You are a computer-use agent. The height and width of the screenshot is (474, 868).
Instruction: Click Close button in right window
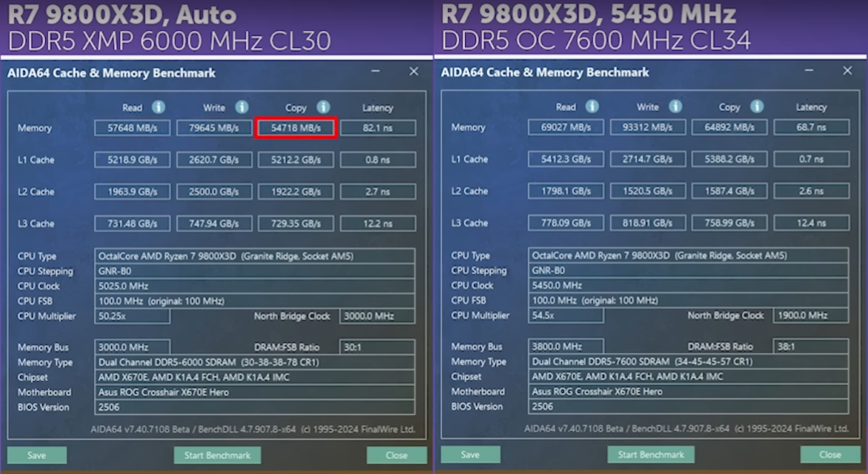[830, 454]
